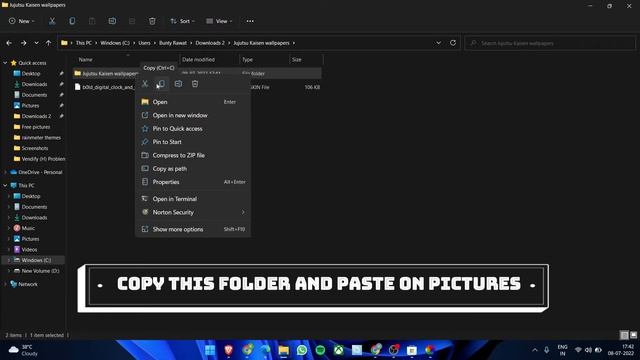Click the Copy icon in the context menu

[161, 84]
